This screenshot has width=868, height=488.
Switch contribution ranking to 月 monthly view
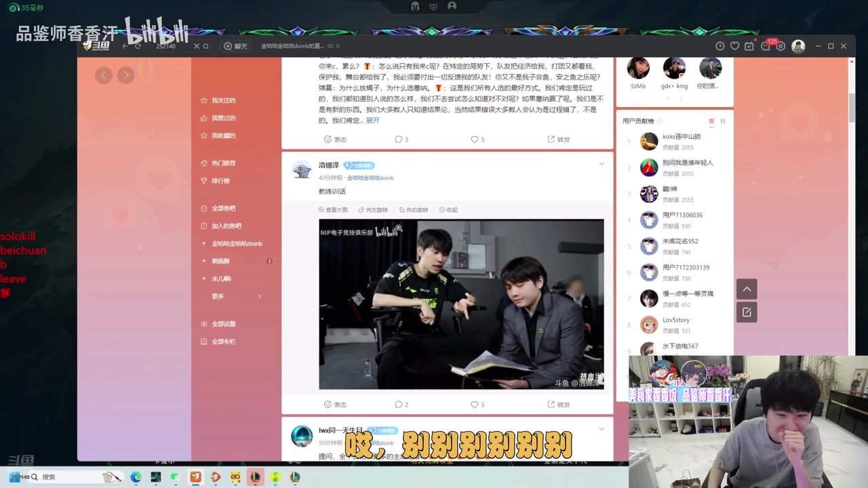coord(723,120)
